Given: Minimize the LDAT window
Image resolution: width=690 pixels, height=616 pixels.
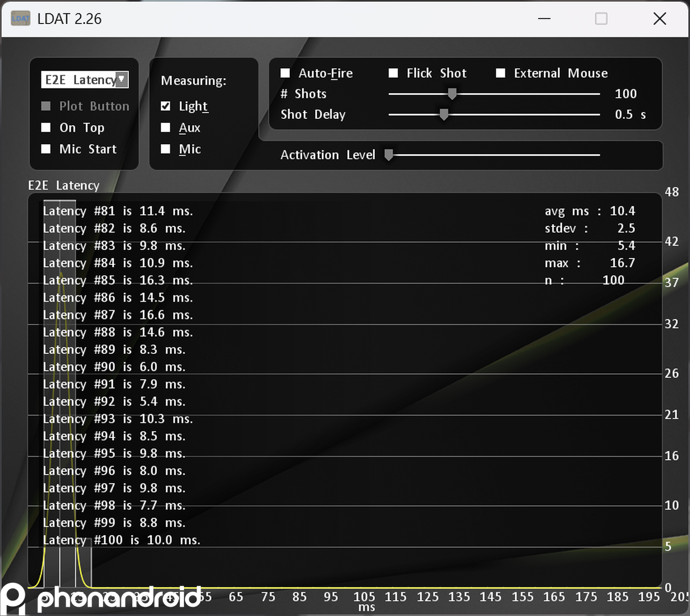Looking at the screenshot, I should pyautogui.click(x=545, y=19).
